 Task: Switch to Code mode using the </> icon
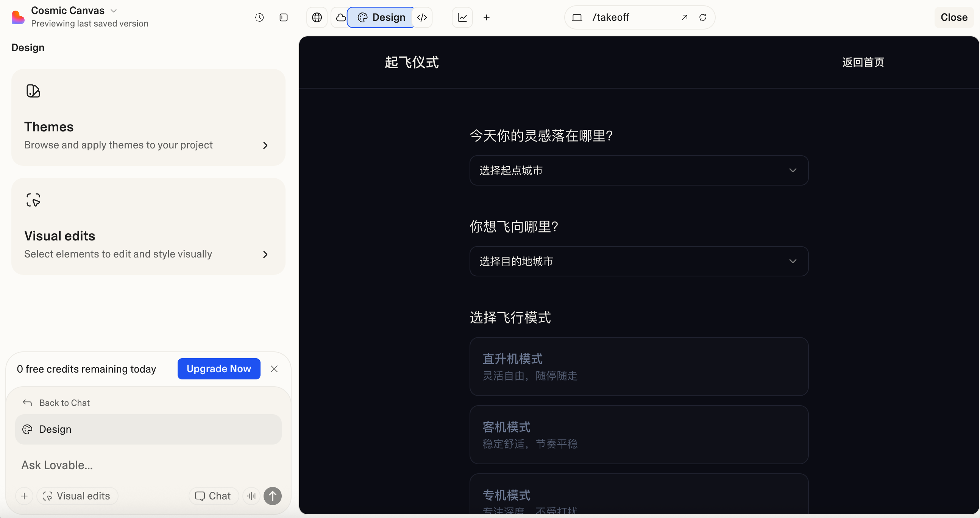[422, 17]
